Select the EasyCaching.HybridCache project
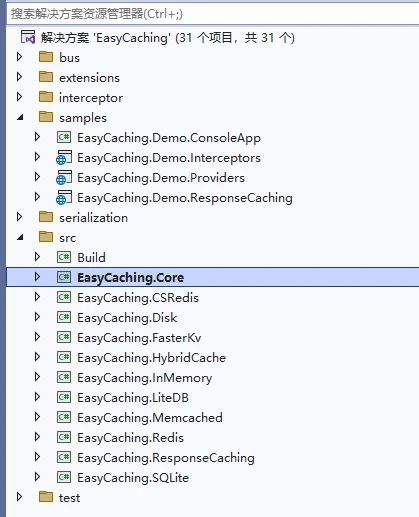 point(151,358)
